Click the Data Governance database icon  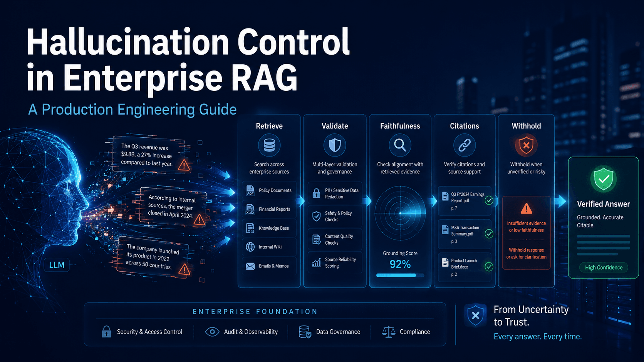click(305, 332)
